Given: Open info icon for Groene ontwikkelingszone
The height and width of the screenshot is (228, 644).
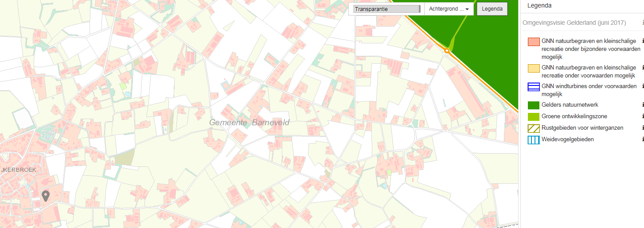Looking at the screenshot, I should [643, 116].
